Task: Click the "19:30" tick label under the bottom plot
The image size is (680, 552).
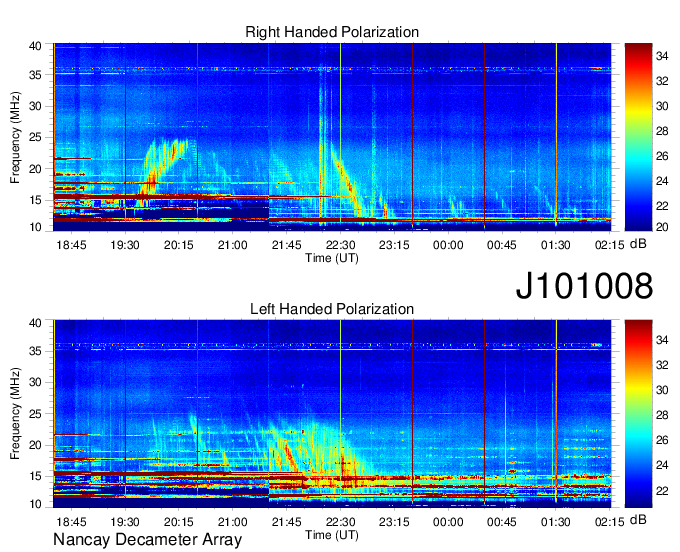Action: coord(125,522)
